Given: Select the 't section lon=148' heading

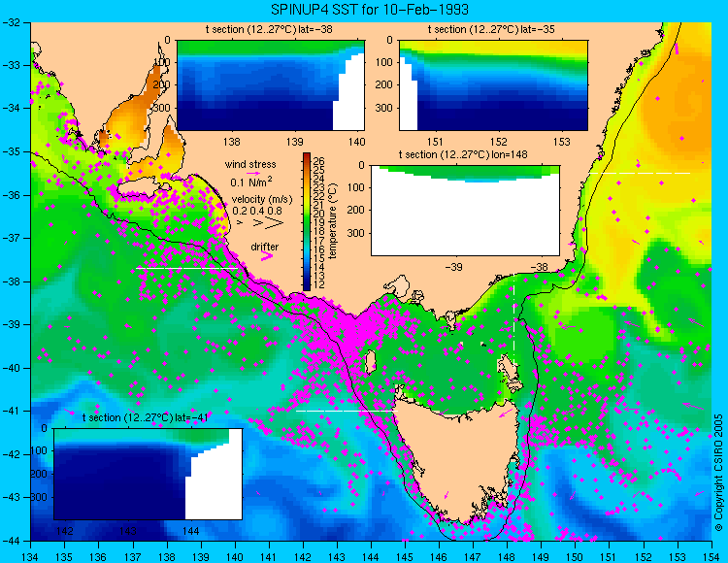Looking at the screenshot, I should (x=463, y=154).
